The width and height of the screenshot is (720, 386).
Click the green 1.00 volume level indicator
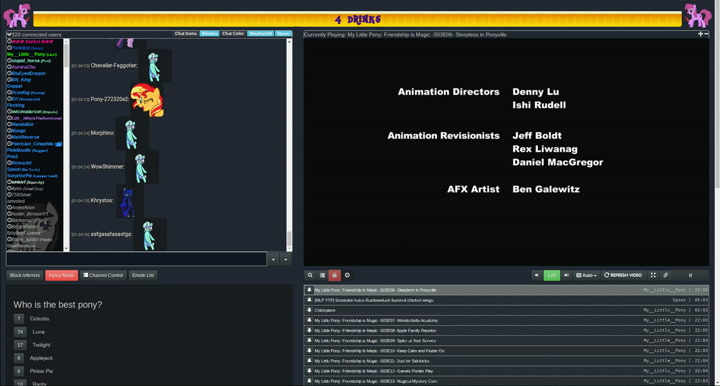pos(551,275)
